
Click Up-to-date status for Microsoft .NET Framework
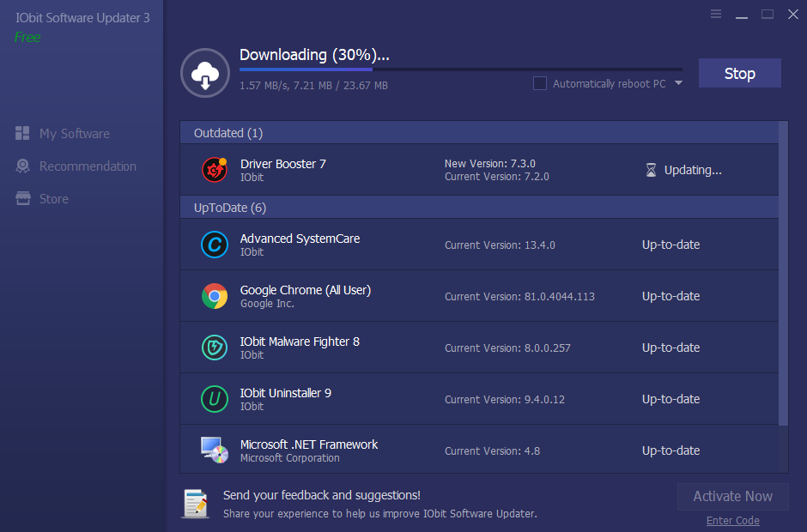670,450
